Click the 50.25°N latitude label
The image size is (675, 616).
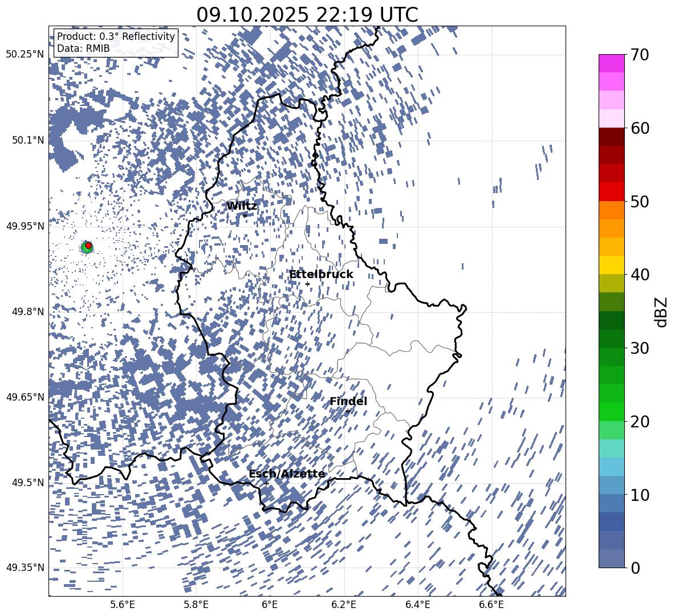[25, 54]
